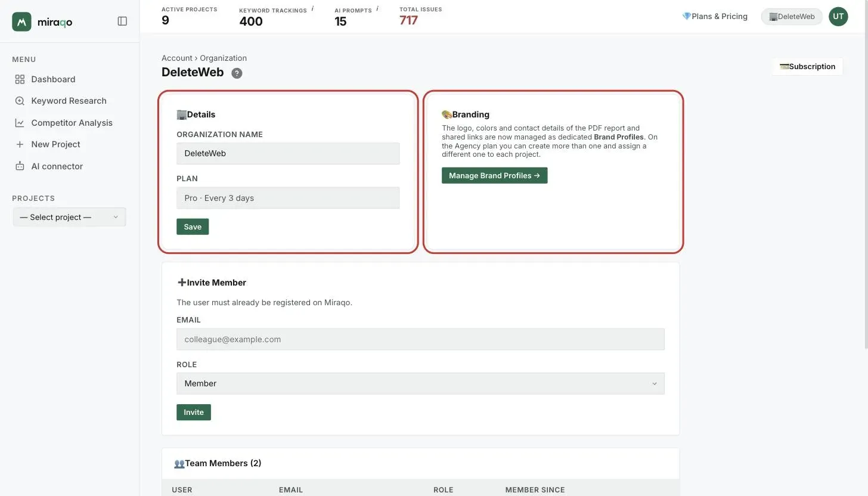Click the DeleteWeb page title

pos(193,73)
